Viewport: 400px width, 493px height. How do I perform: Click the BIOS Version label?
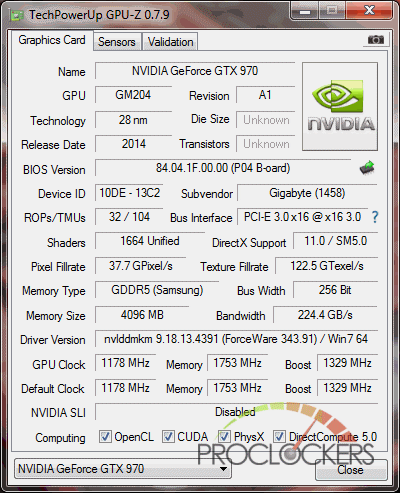pos(54,170)
